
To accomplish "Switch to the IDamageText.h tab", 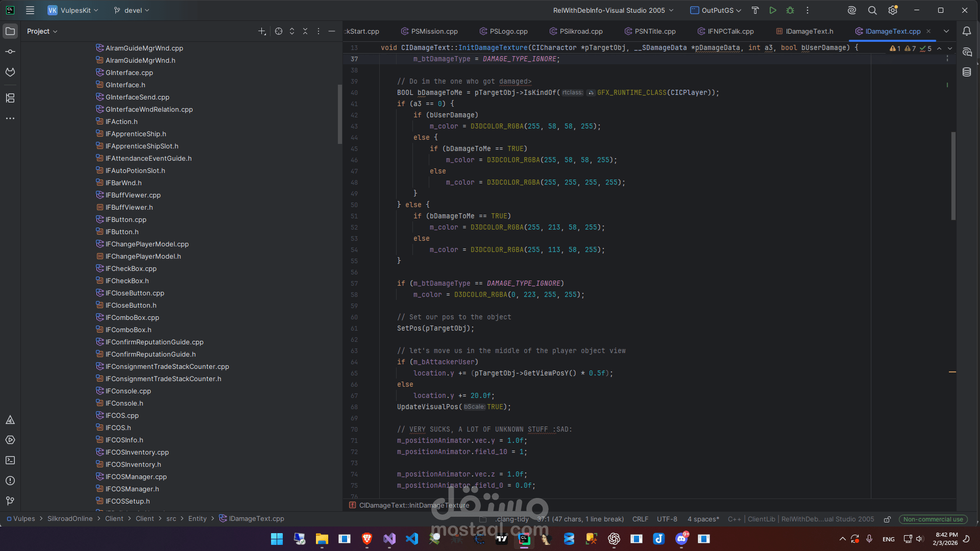I will [x=810, y=31].
